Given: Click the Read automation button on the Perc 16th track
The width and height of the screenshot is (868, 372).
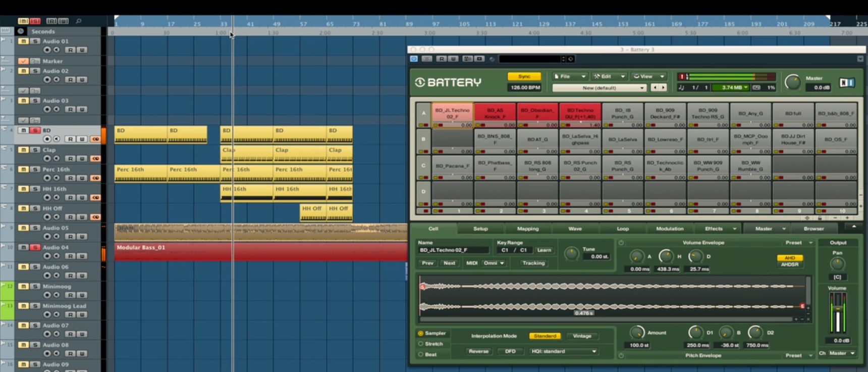Looking at the screenshot, I should (71, 178).
